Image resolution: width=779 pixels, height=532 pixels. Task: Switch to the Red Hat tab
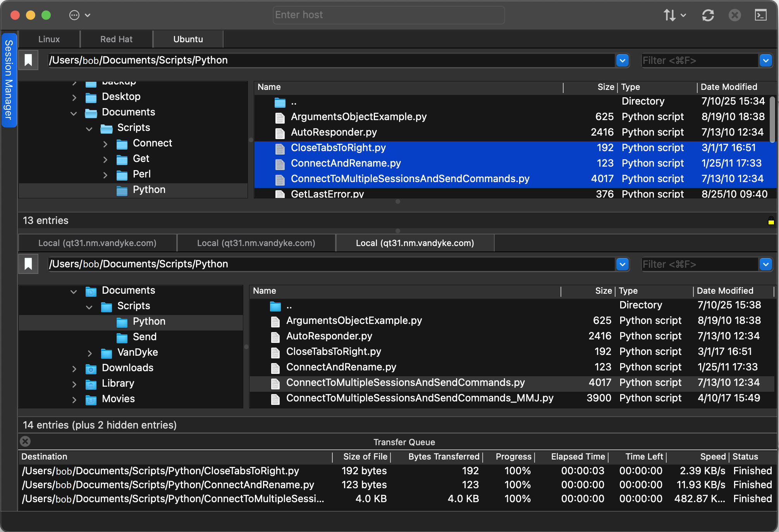[116, 39]
